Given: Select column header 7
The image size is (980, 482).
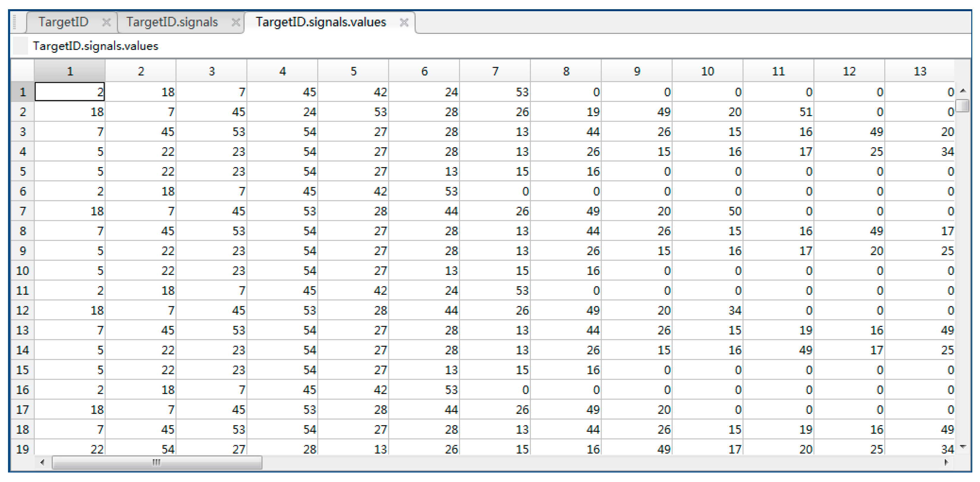Looking at the screenshot, I should click(x=495, y=71).
